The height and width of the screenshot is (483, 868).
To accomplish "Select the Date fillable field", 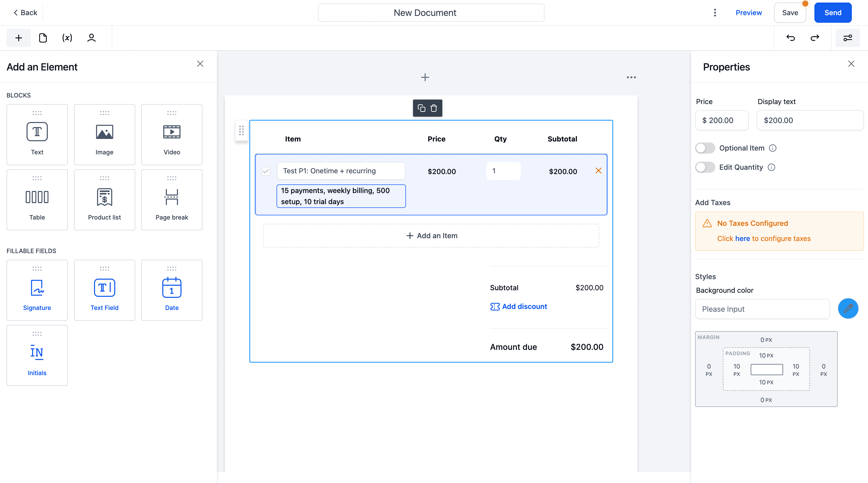I will click(172, 290).
